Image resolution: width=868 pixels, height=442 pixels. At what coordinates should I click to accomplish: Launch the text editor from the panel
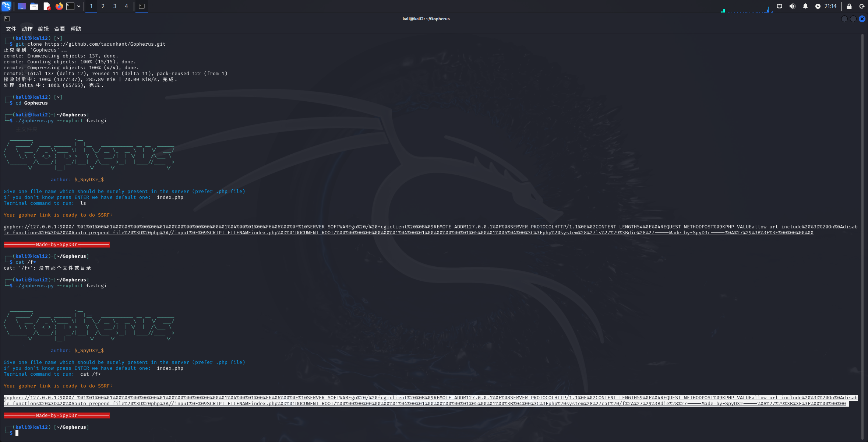tap(47, 6)
